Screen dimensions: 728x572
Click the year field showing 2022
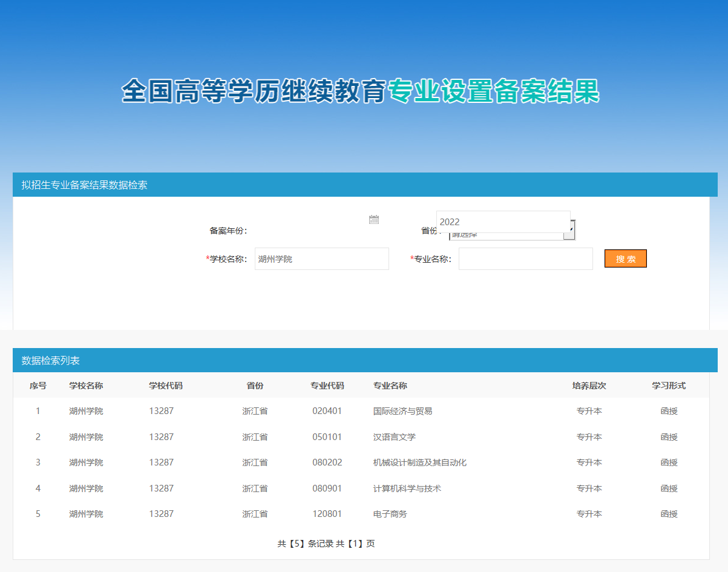(x=502, y=222)
